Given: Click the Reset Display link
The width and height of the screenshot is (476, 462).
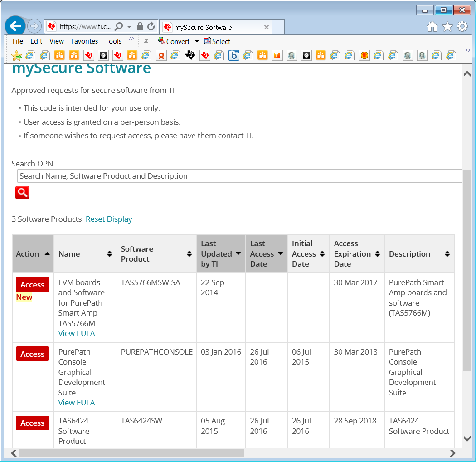Looking at the screenshot, I should [109, 219].
